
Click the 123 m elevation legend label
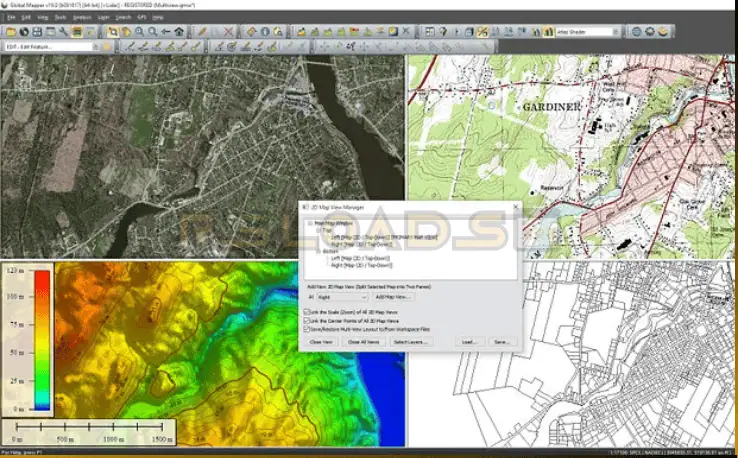tap(16, 271)
